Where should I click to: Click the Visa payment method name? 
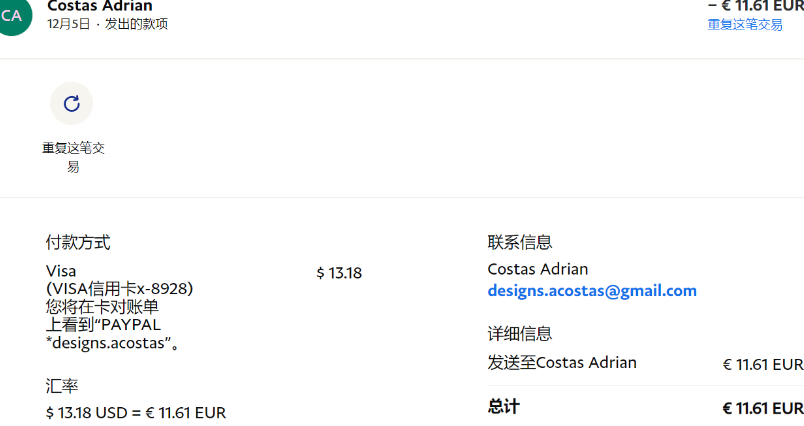(x=61, y=271)
